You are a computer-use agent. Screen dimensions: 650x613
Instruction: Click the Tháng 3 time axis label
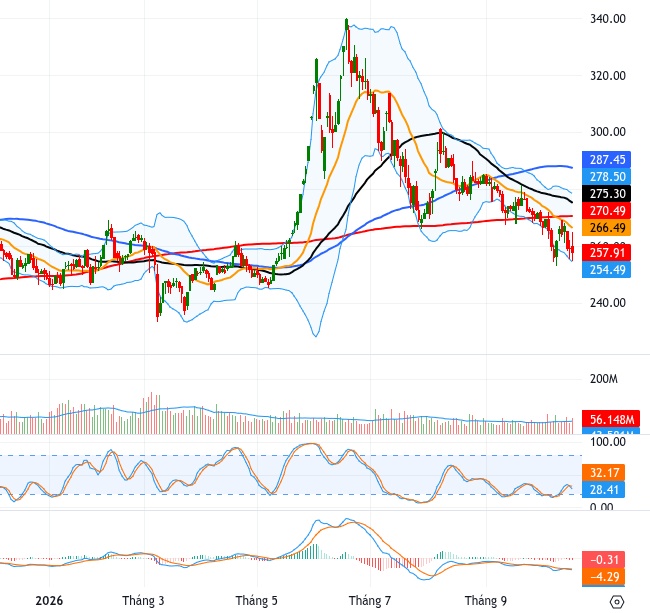pos(143,601)
